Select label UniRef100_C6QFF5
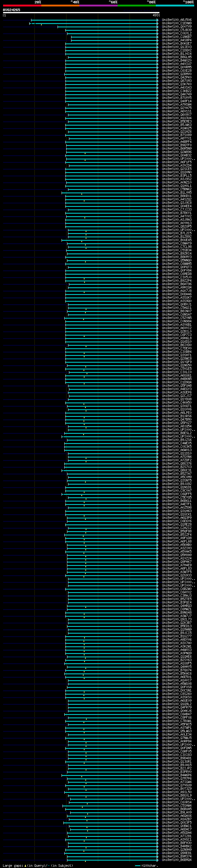 coord(176,494)
